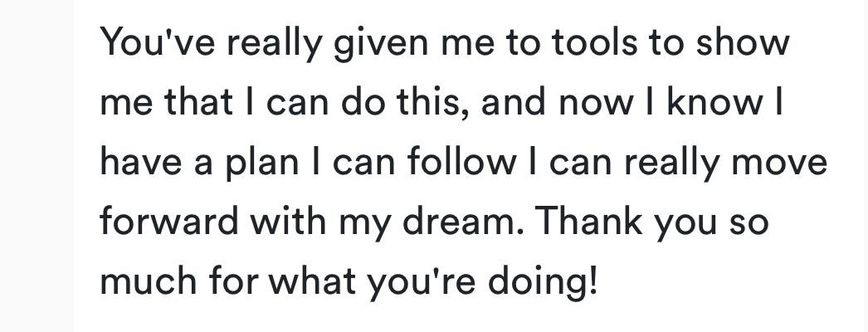The height and width of the screenshot is (332, 868).
Task: Click the word "what" in the last line
Action: (x=312, y=281)
